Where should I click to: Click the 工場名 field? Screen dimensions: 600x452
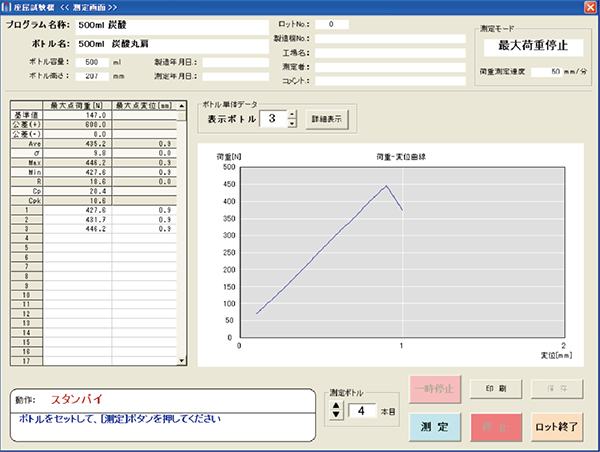click(x=390, y=53)
